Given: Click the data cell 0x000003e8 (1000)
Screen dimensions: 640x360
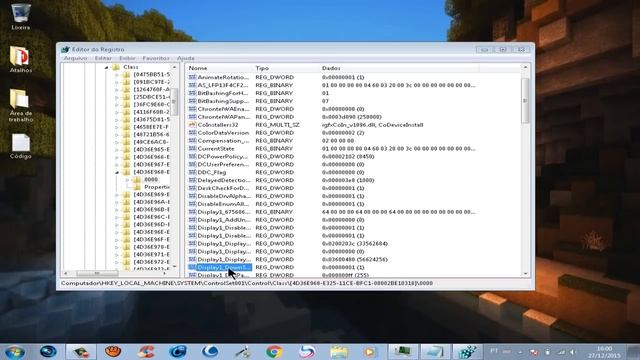Looking at the screenshot, I should tap(348, 180).
